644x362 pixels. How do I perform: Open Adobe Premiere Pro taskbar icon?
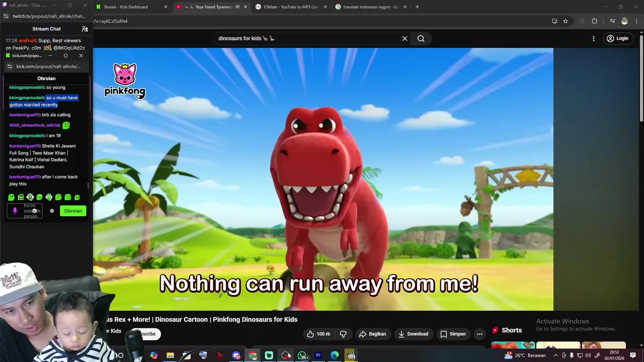point(318,355)
